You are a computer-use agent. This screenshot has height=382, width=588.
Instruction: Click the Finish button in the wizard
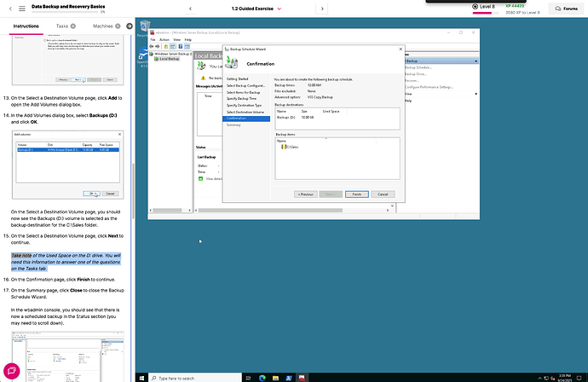pos(358,194)
